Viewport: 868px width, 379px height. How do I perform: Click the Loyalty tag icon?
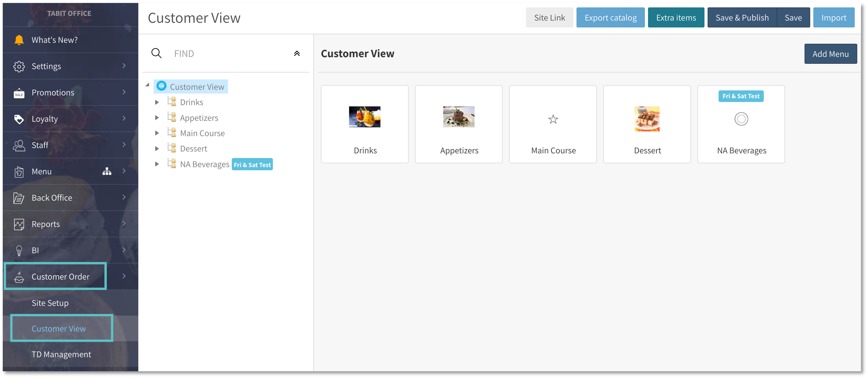point(19,119)
